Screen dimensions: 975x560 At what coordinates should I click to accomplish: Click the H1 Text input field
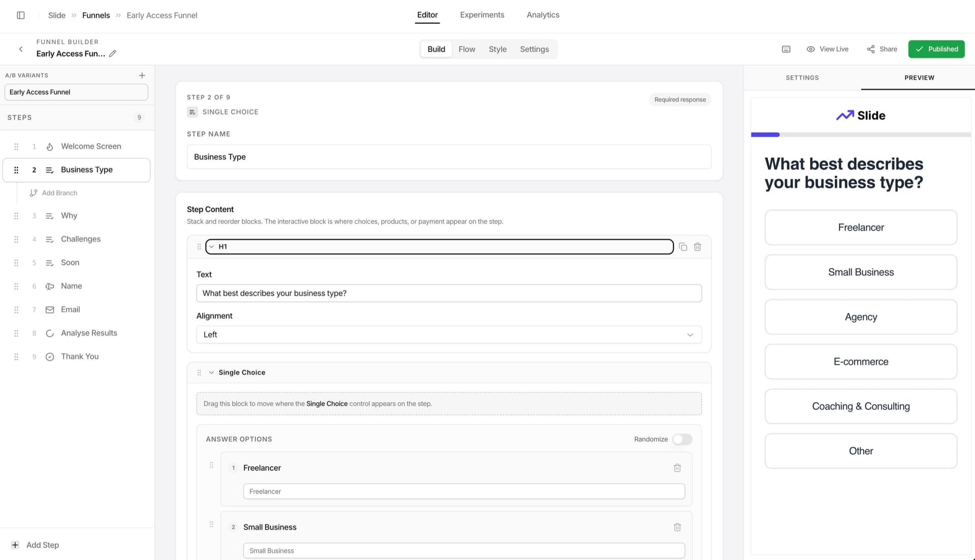[449, 293]
